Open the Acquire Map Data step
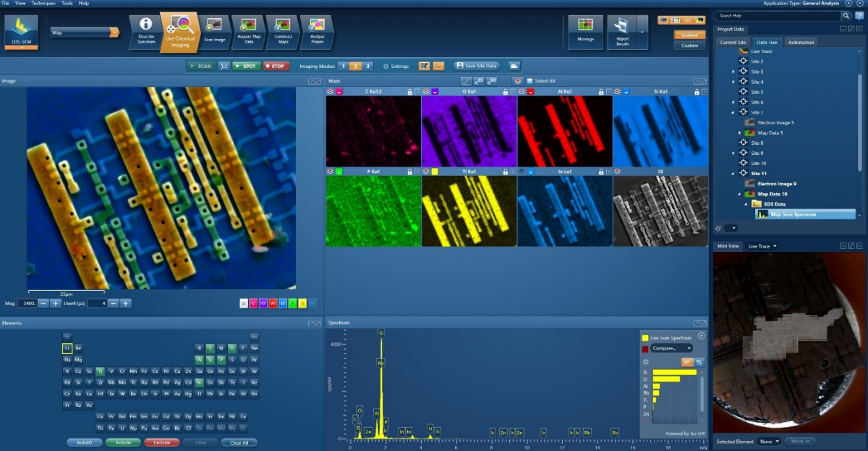Viewport: 868px width, 451px height. [247, 33]
